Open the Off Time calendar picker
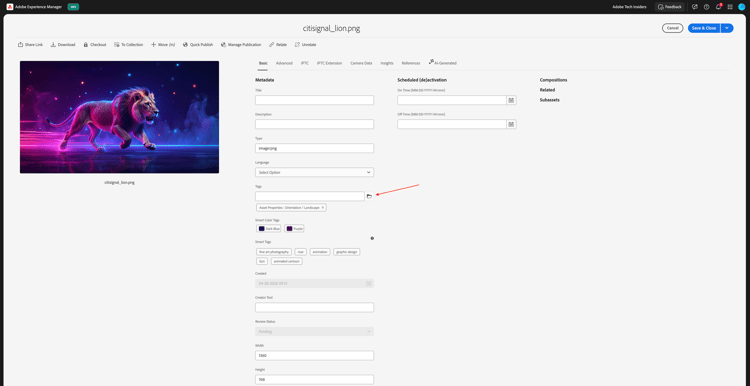Viewport: 750px width, 386px height. point(511,124)
